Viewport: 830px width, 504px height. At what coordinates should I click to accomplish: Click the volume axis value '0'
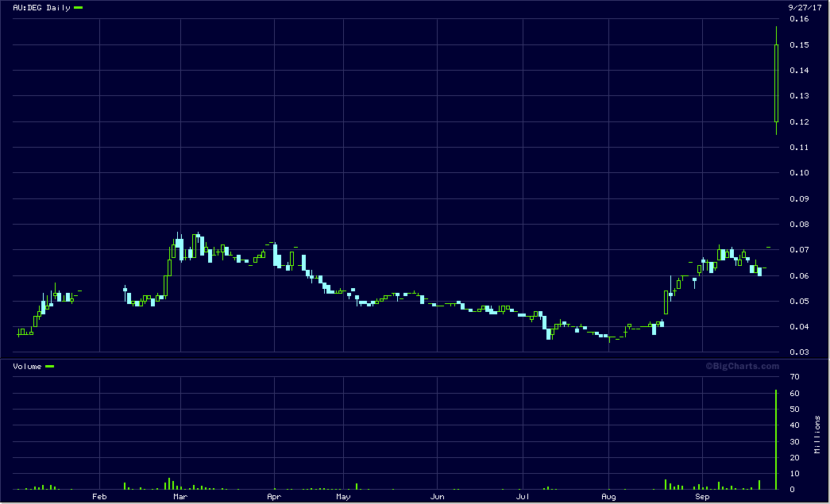coord(792,489)
